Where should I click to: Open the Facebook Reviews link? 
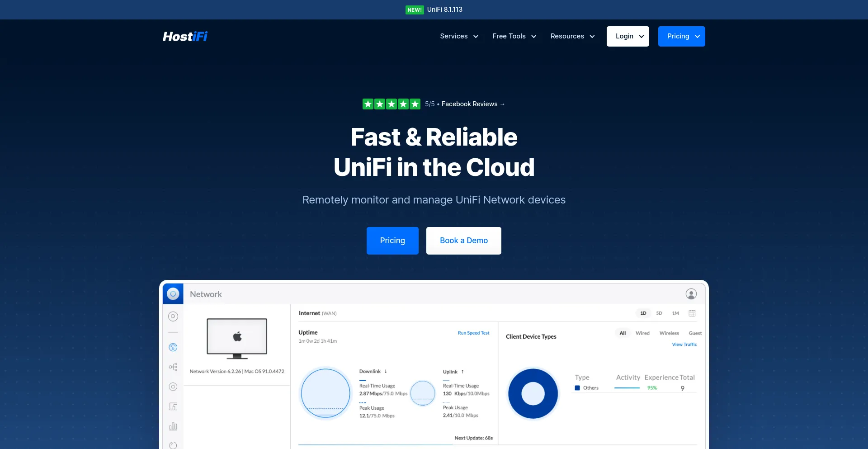coord(473,104)
